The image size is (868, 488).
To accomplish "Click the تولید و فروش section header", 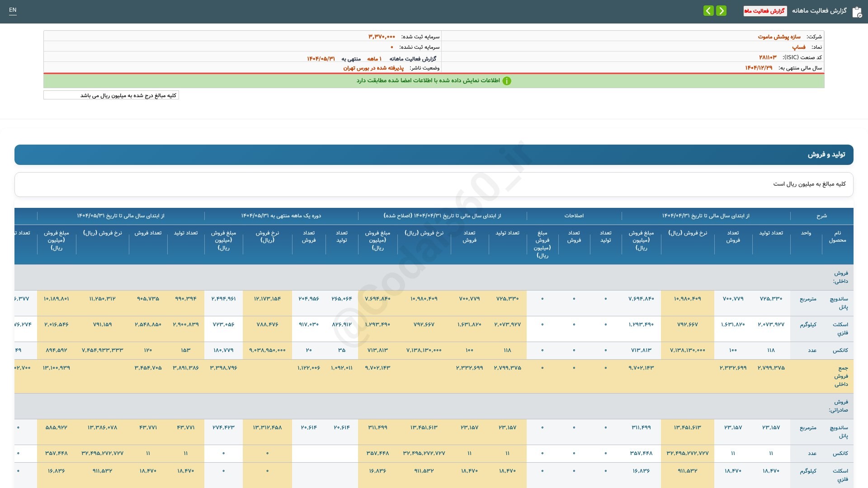I will point(434,155).
